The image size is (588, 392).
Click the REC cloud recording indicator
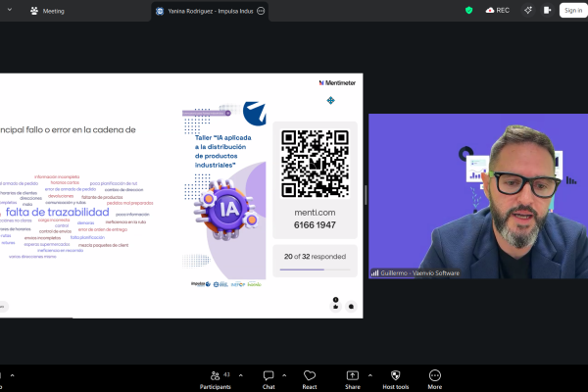pos(497,10)
